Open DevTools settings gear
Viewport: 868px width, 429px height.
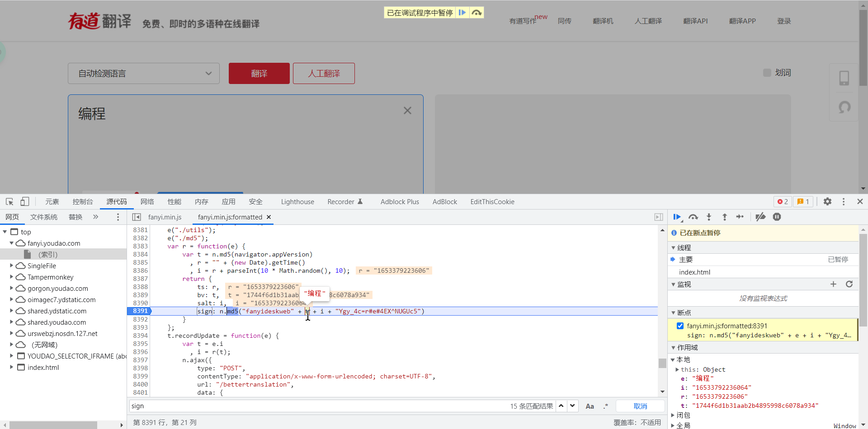827,202
